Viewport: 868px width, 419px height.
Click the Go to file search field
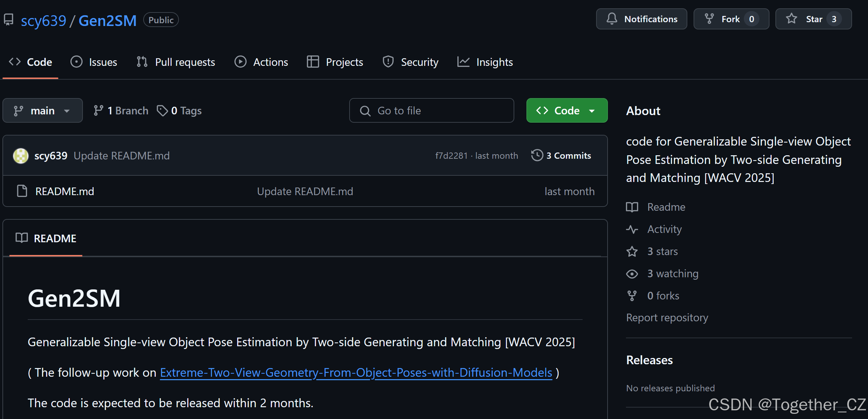pyautogui.click(x=431, y=111)
